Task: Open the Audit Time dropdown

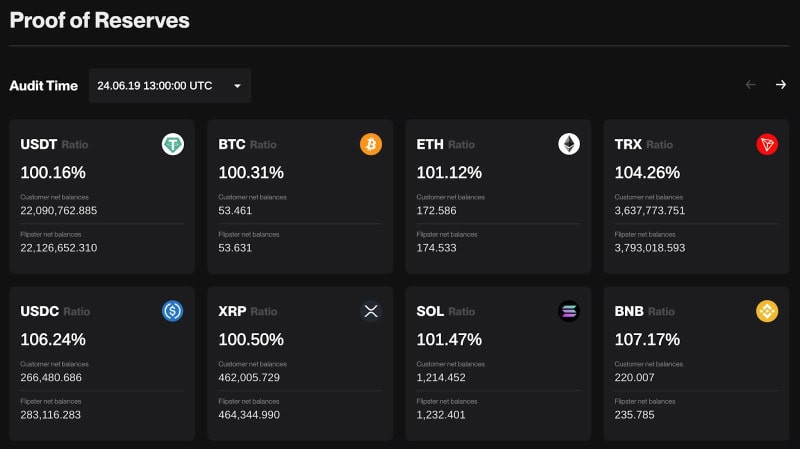Action: 169,86
